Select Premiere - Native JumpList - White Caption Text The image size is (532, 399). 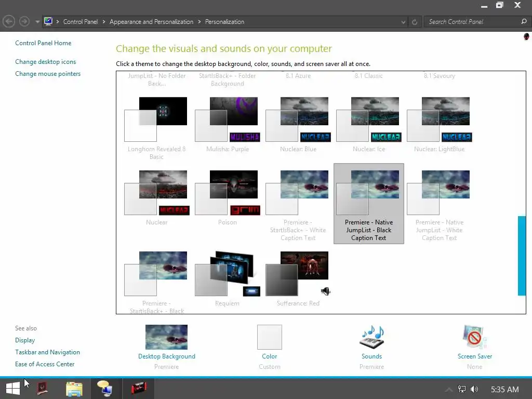(x=440, y=204)
